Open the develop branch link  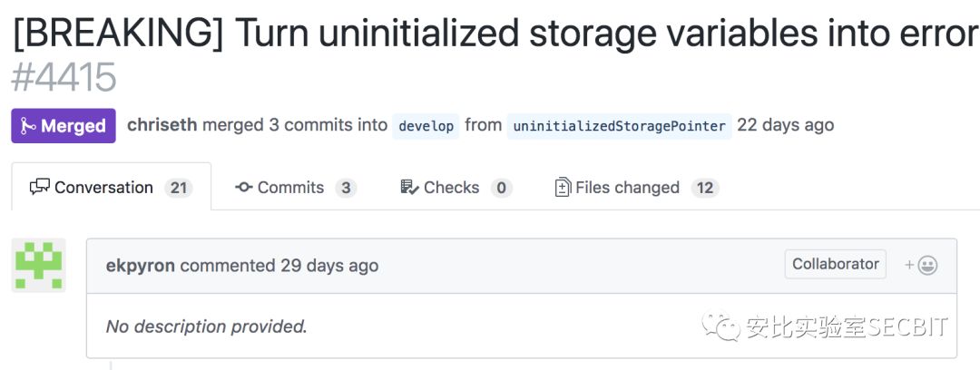pyautogui.click(x=426, y=126)
